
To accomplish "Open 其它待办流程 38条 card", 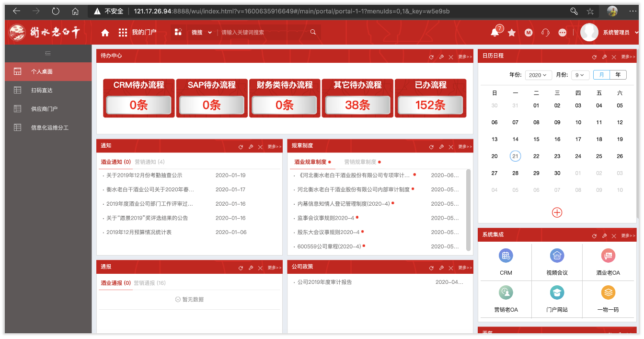I will tap(357, 98).
